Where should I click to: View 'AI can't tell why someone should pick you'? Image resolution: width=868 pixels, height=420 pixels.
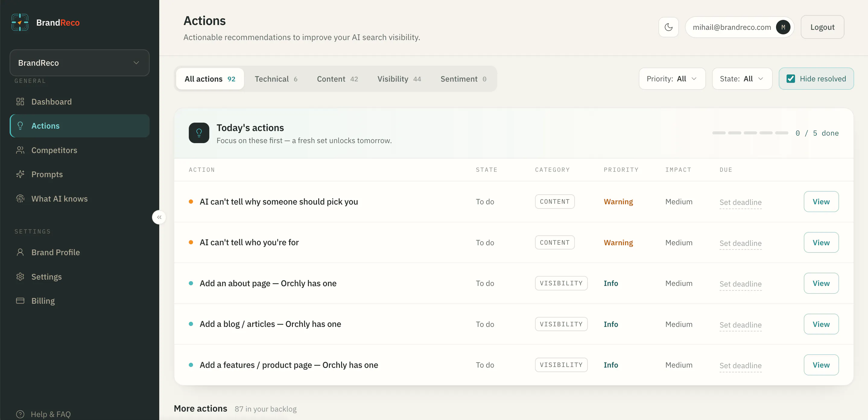tap(821, 202)
